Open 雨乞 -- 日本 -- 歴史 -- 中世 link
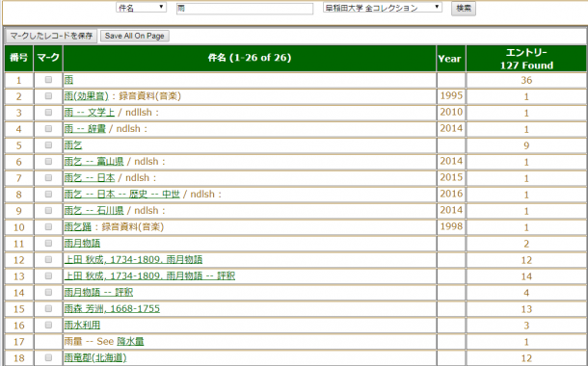The height and width of the screenshot is (366, 588). tap(121, 194)
